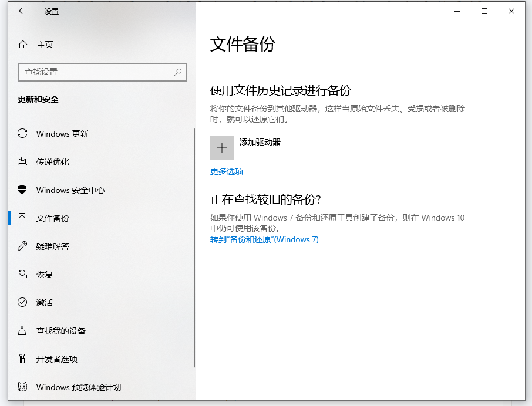Viewport: 532px width, 406px height.
Task: Focus the 查找设置 search box
Action: [102, 72]
